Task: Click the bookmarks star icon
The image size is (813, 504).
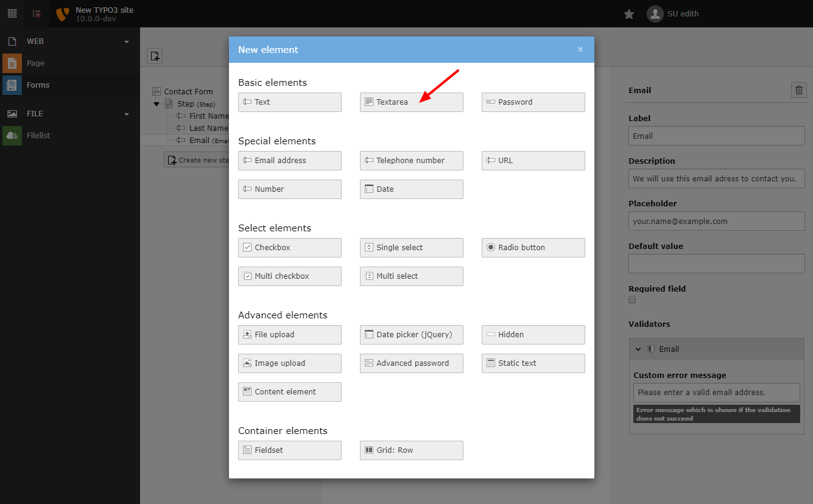Action: click(629, 14)
